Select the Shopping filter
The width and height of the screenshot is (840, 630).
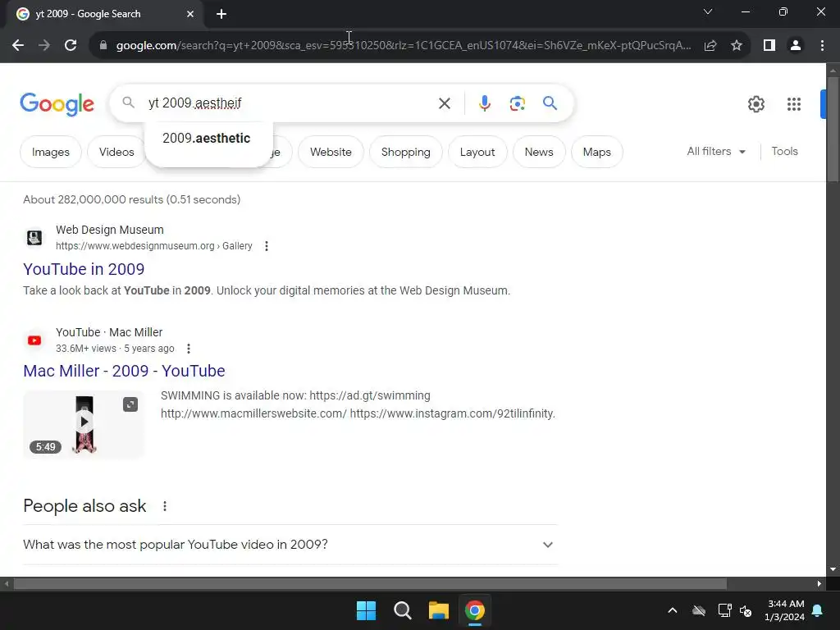coord(405,152)
